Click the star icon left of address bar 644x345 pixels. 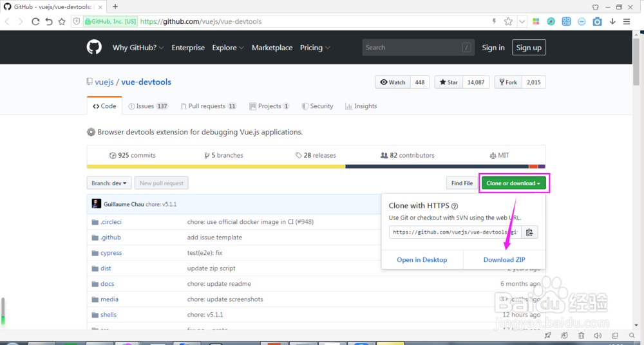[62, 22]
